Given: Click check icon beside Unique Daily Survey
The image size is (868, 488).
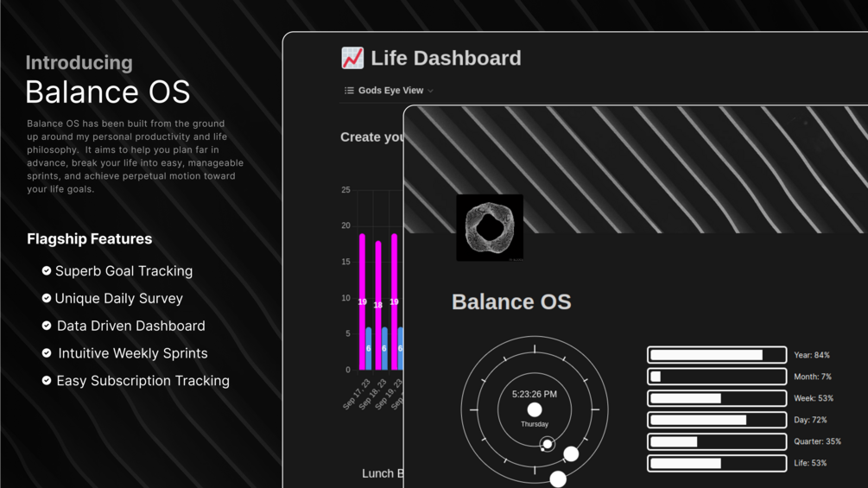Looking at the screenshot, I should point(47,298).
